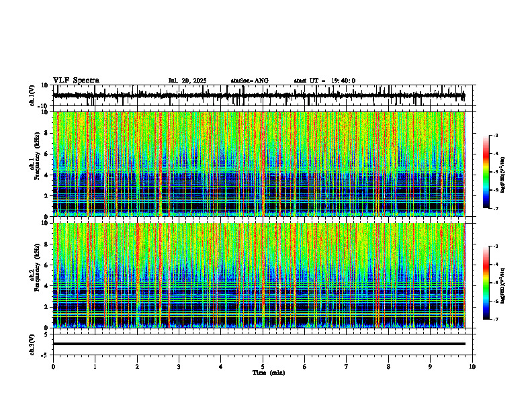Viewport: 532px width, 411px height.
Task: Click the ch.1 color scale 'log(PSD)' label
Action: click(x=503, y=175)
